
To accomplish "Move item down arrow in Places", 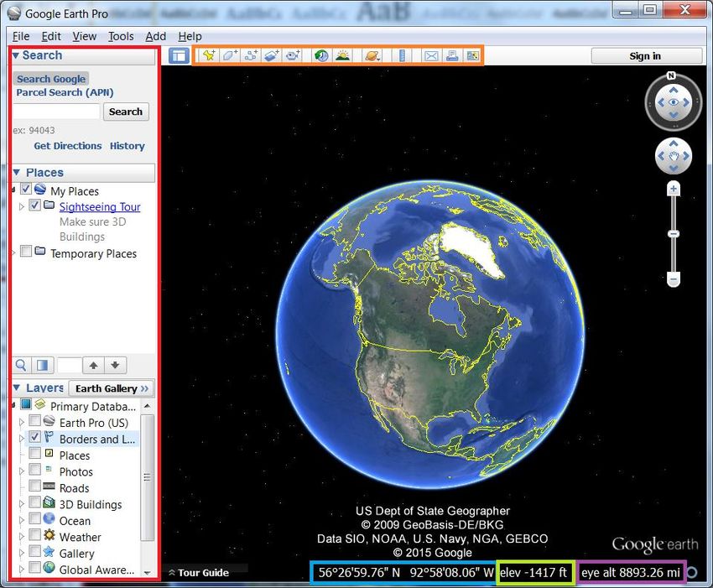I will click(x=115, y=365).
